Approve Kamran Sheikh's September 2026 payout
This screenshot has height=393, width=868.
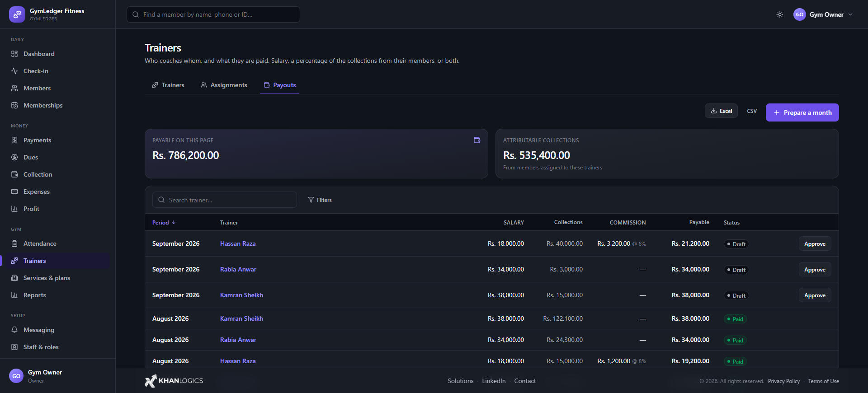815,295
